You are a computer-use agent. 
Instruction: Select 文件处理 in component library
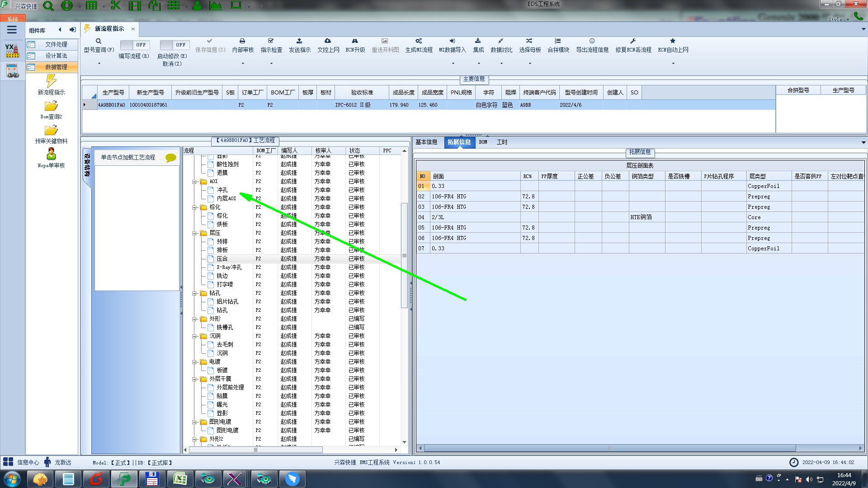point(56,44)
